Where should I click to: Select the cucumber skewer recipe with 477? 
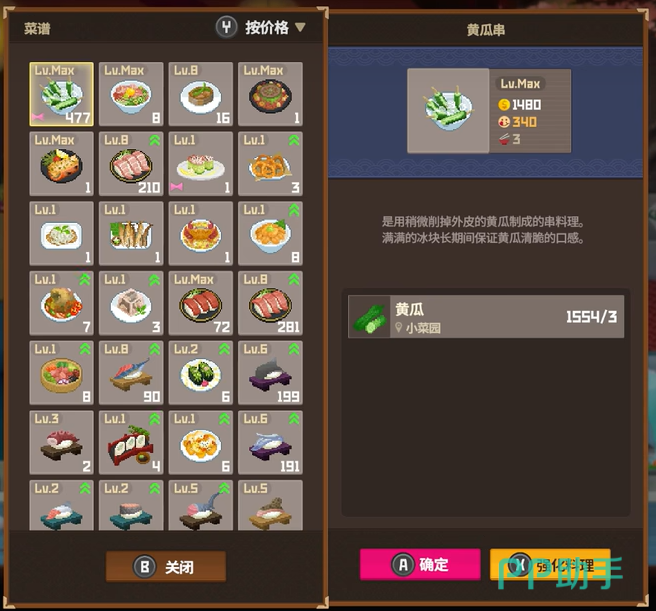[62, 94]
